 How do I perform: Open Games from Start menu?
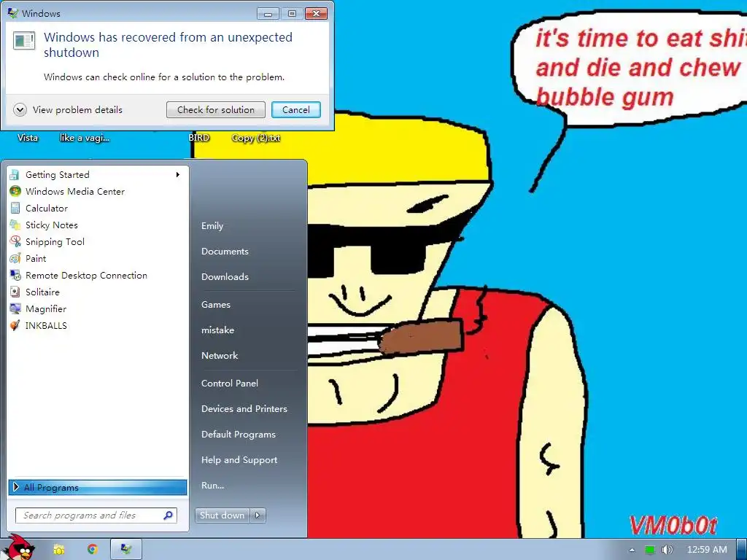tap(216, 304)
